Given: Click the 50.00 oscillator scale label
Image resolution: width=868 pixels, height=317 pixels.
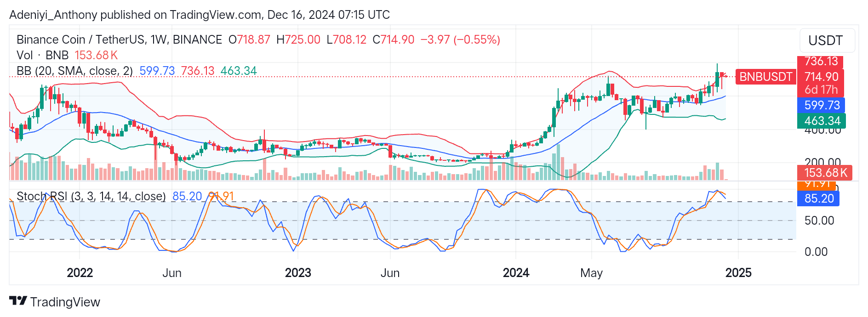Looking at the screenshot, I should pos(819,221).
